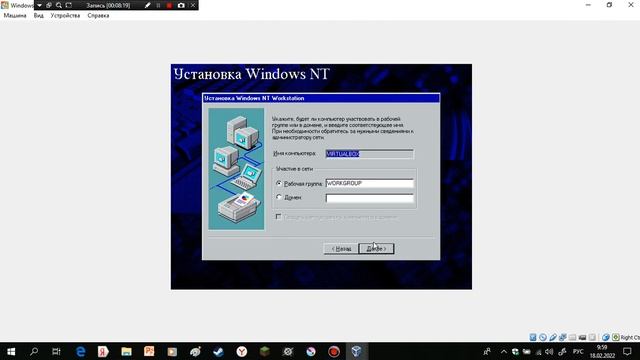
Task: Focus the computer name field VIRTUALBOX
Action: [x=369, y=154]
